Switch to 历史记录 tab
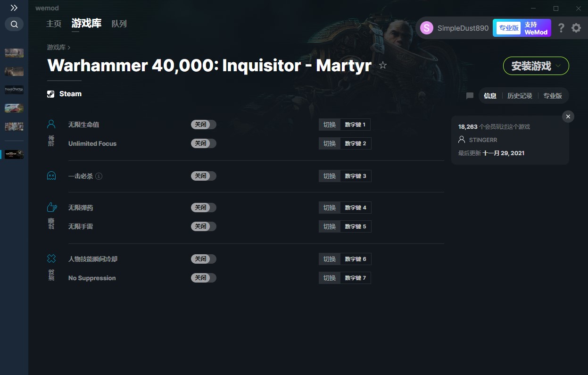 [x=520, y=96]
